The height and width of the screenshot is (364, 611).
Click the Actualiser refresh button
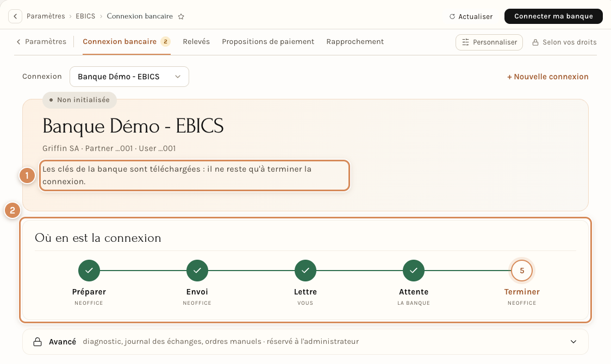pyautogui.click(x=471, y=16)
